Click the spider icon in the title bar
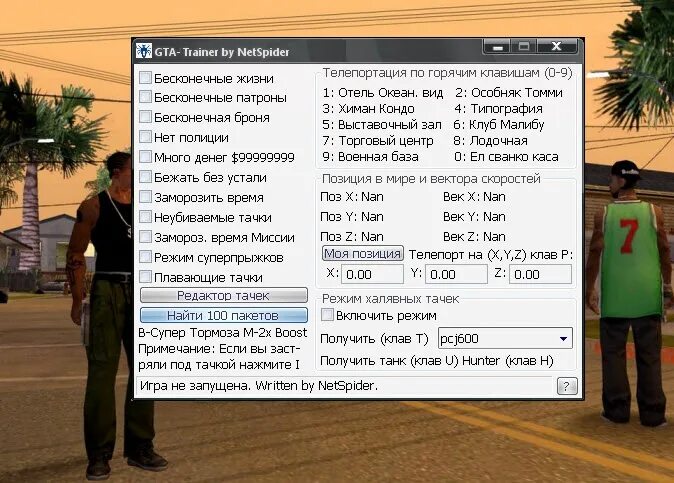The height and width of the screenshot is (483, 674). click(144, 51)
